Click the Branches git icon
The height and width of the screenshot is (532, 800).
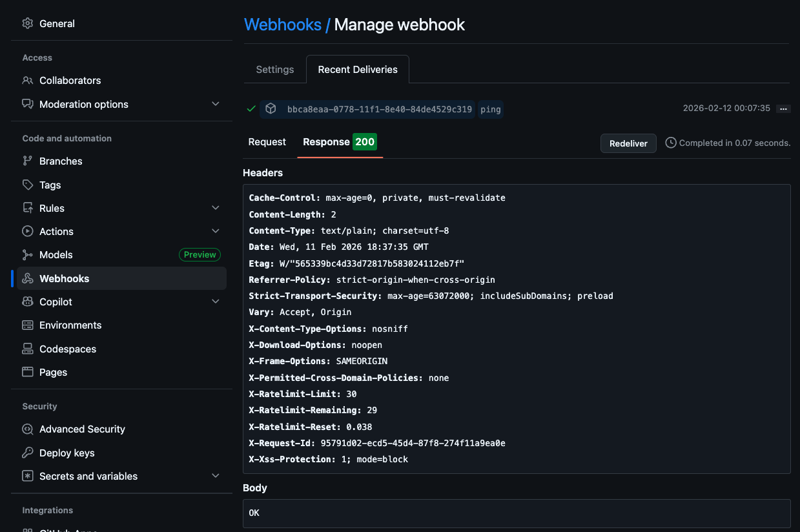(x=27, y=161)
